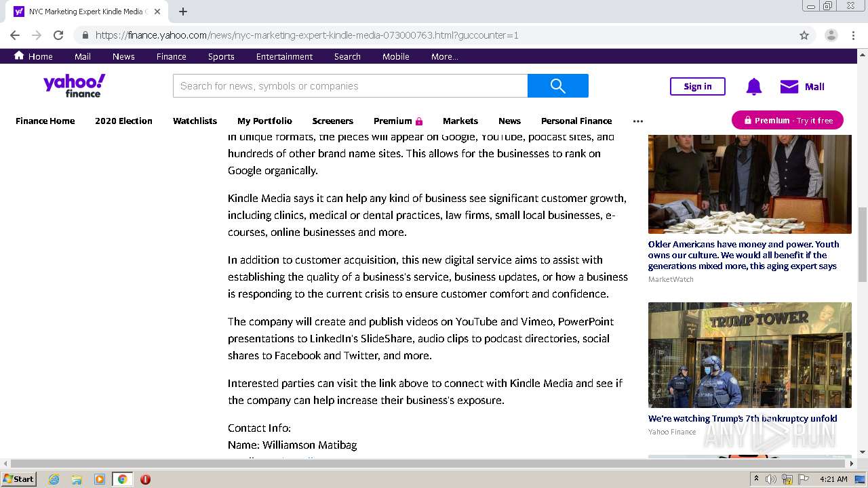
Task: Open the media player taskbar icon
Action: point(100,479)
